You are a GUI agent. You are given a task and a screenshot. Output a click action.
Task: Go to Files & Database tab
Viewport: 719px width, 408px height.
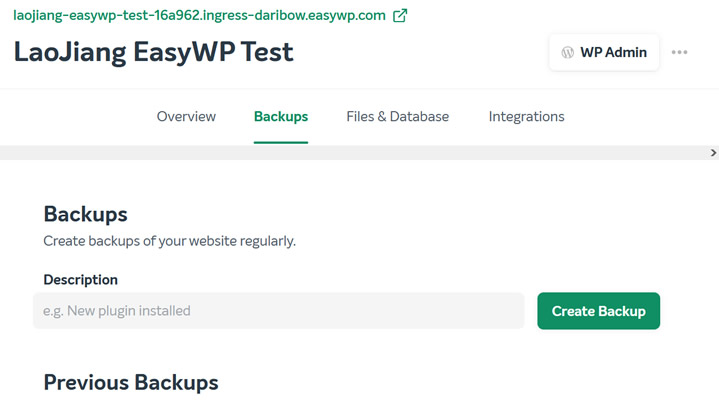coord(398,116)
